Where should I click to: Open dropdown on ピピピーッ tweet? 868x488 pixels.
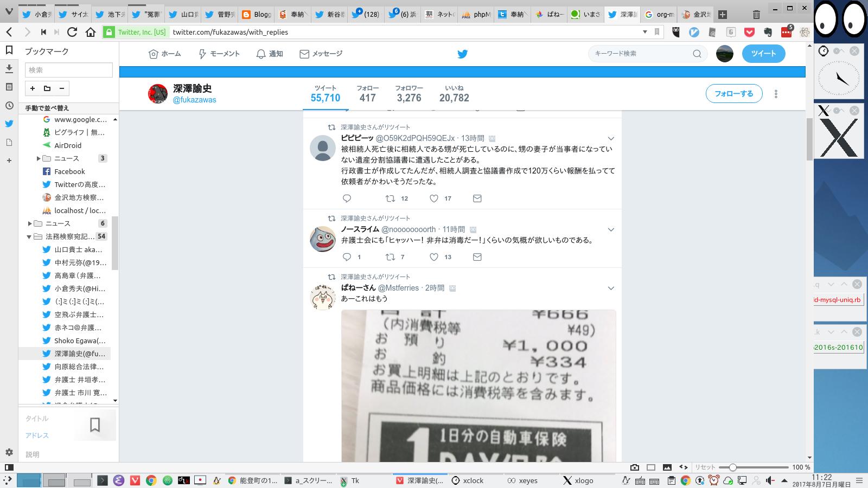611,139
